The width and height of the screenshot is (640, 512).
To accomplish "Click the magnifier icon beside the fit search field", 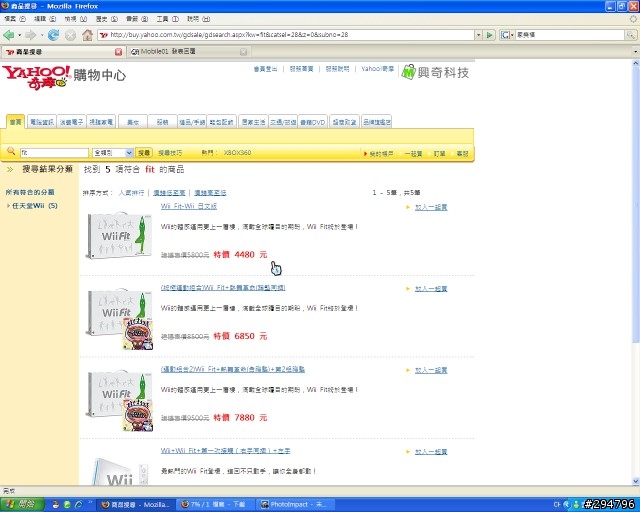I will coord(11,151).
